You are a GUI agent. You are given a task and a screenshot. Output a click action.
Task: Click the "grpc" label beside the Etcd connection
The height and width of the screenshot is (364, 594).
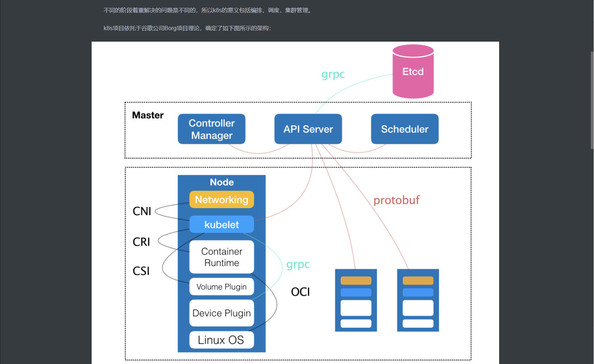coord(333,74)
